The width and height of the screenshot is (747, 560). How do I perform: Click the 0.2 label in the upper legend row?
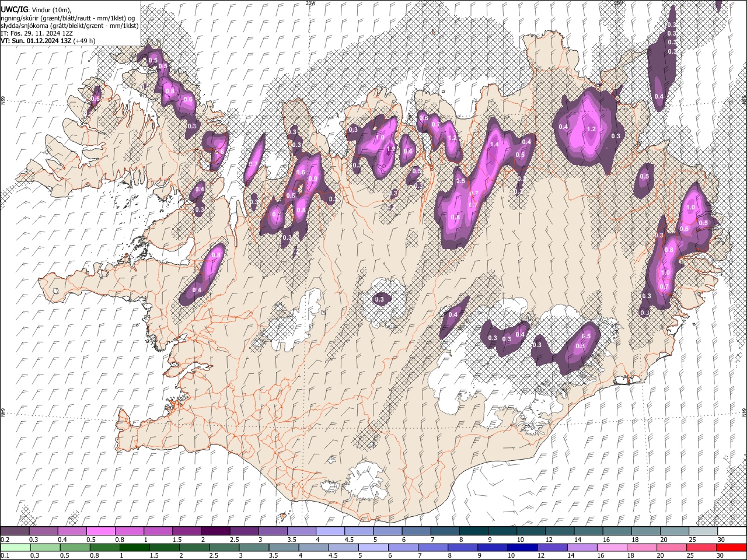(x=5, y=540)
